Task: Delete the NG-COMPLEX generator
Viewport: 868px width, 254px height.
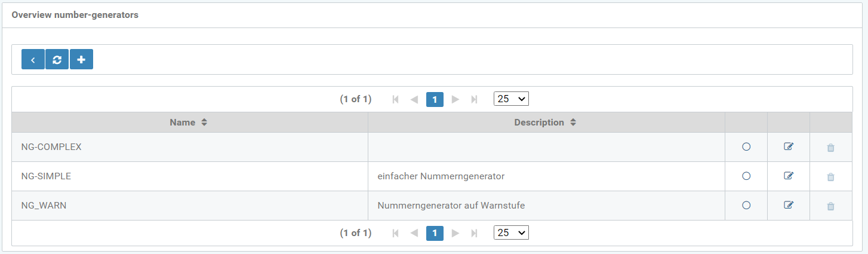Action: (x=830, y=148)
